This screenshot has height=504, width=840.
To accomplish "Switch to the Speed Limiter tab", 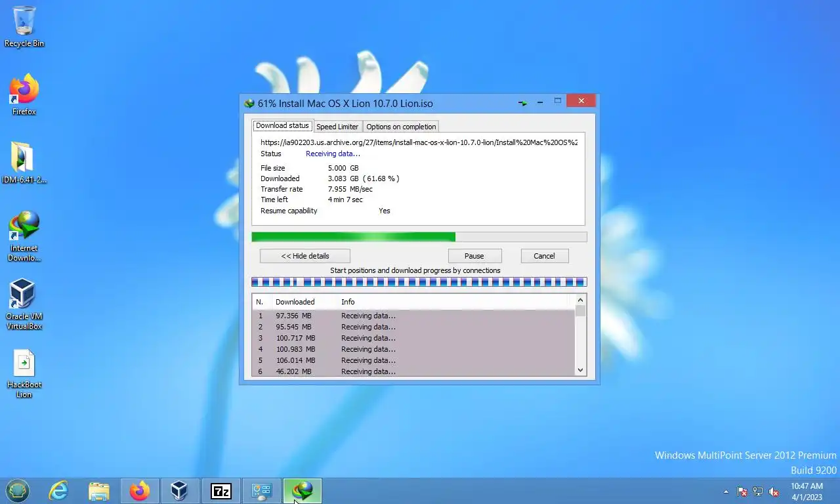I will tap(337, 127).
